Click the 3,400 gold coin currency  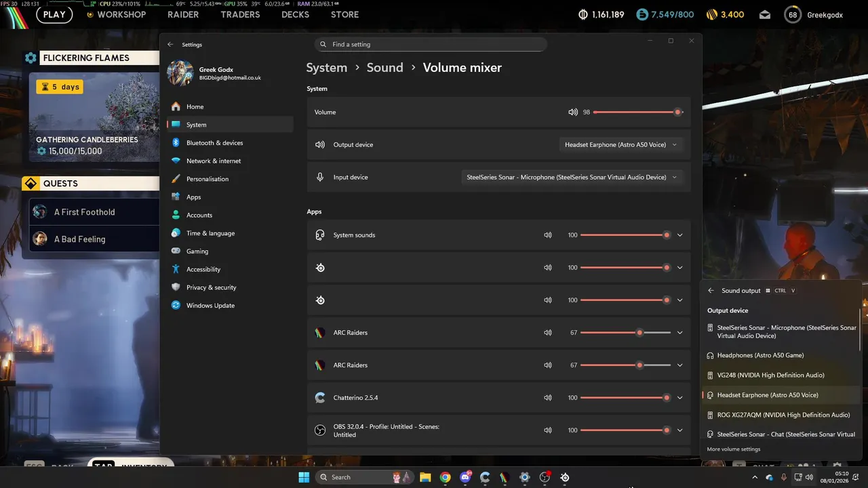coord(725,15)
